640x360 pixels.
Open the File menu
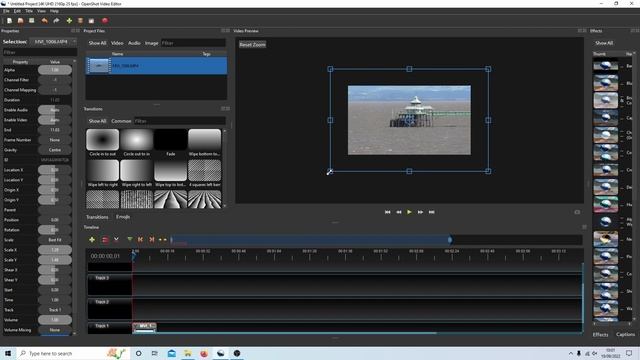pos(6,11)
